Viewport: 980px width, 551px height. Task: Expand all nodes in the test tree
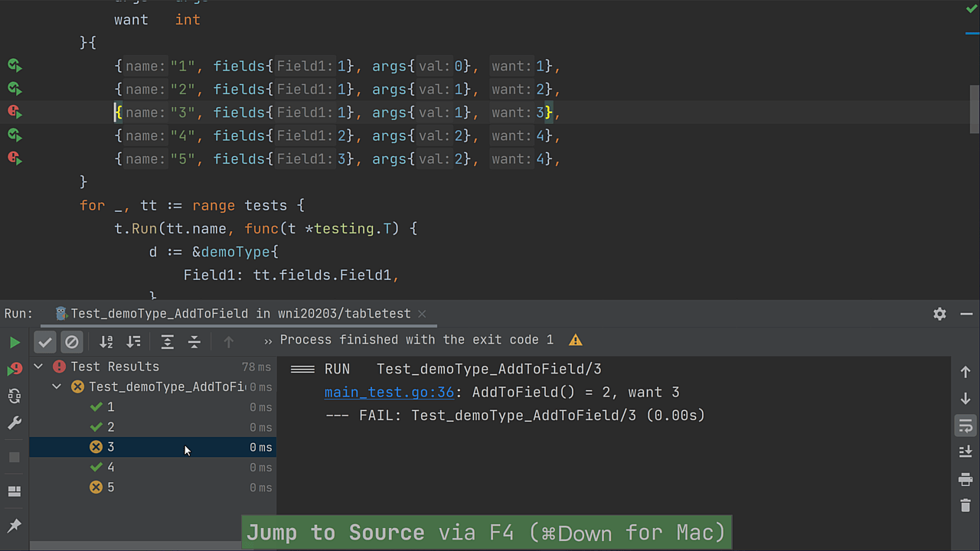point(168,341)
